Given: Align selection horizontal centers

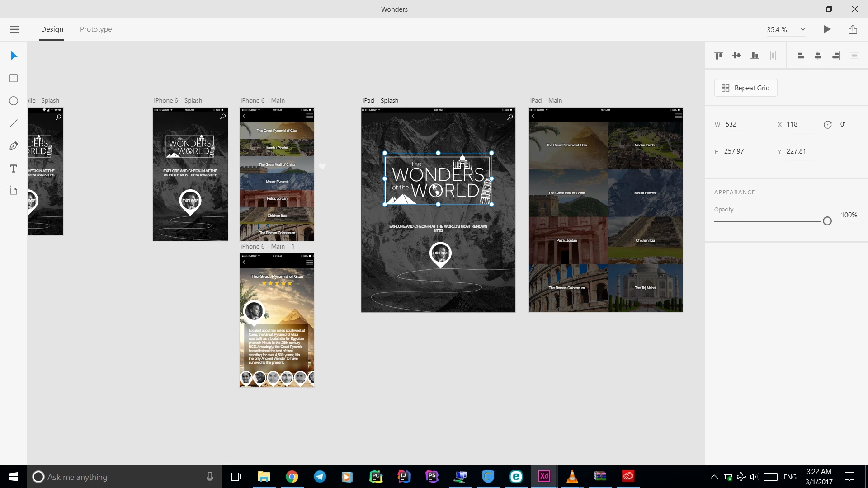Looking at the screenshot, I should click(818, 56).
